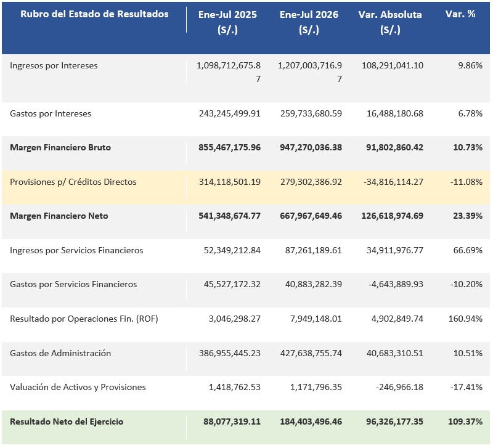Image resolution: width=493 pixels, height=448 pixels.
Task: Select cell value 52,349,212.84
Action: [232, 250]
